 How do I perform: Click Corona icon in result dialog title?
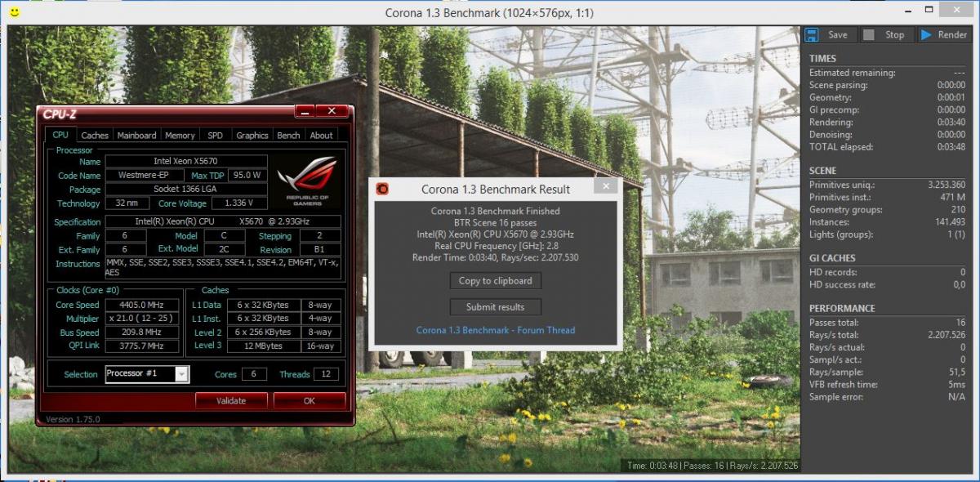[x=382, y=189]
